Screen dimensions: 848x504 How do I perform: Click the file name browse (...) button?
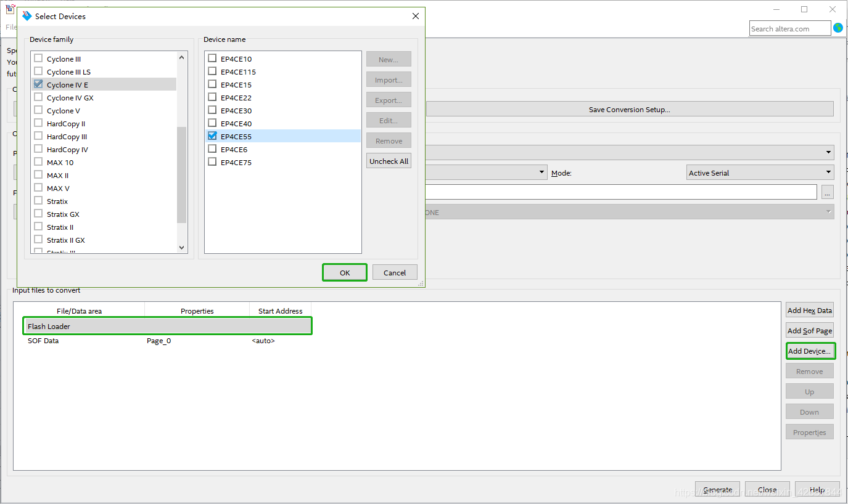coord(828,192)
